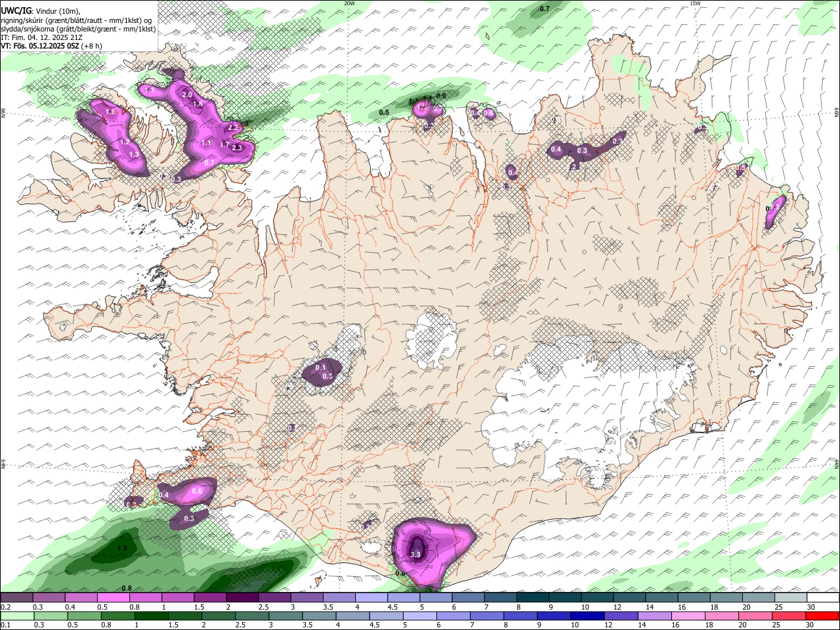Click the white swatch at the upper scale's end
Screen dimensions: 840x630
point(824,598)
